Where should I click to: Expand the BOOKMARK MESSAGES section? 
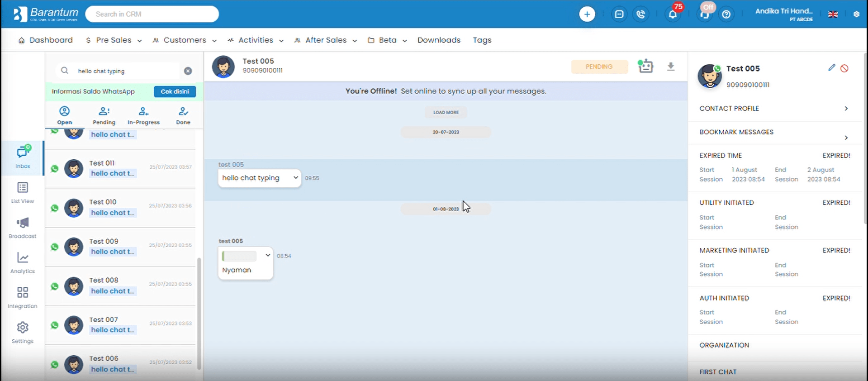[846, 138]
